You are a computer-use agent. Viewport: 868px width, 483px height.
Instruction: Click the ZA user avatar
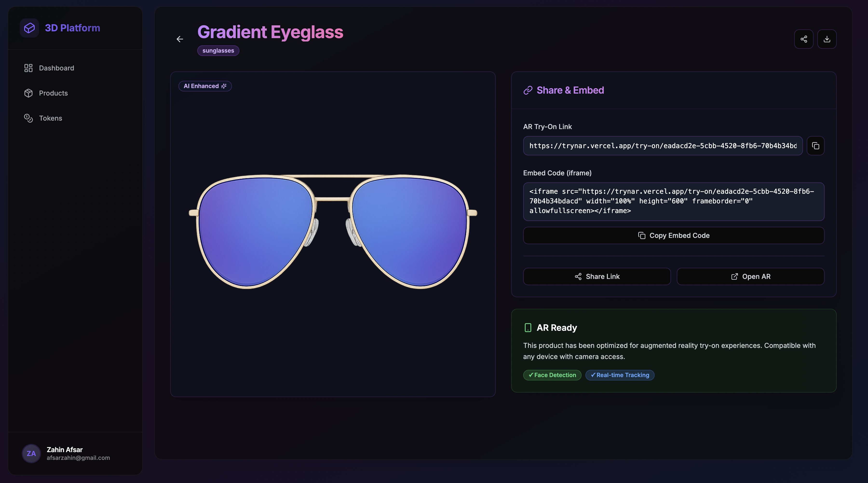coord(31,453)
